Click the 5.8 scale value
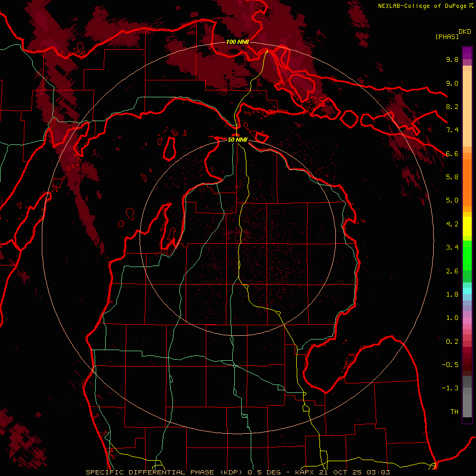This screenshot has width=476, height=476. 452,177
